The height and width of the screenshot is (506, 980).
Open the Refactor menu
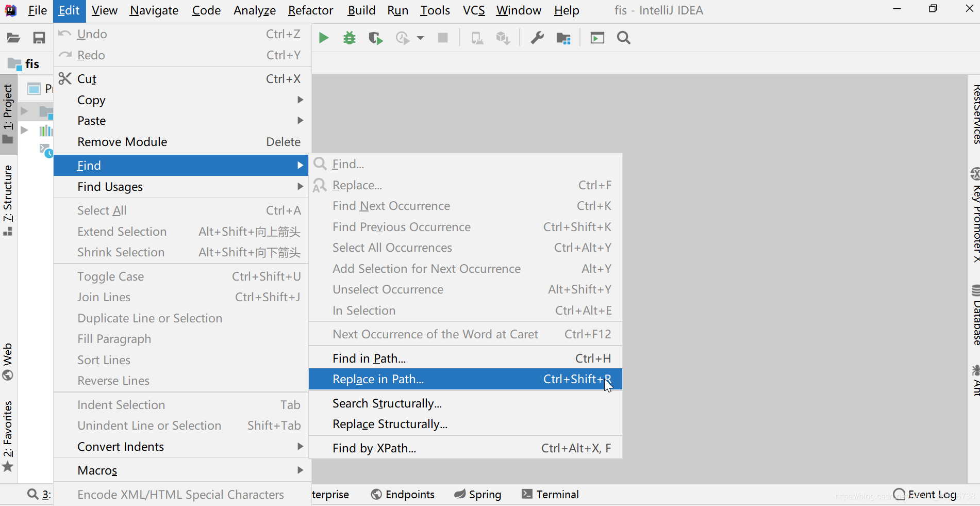click(x=311, y=10)
